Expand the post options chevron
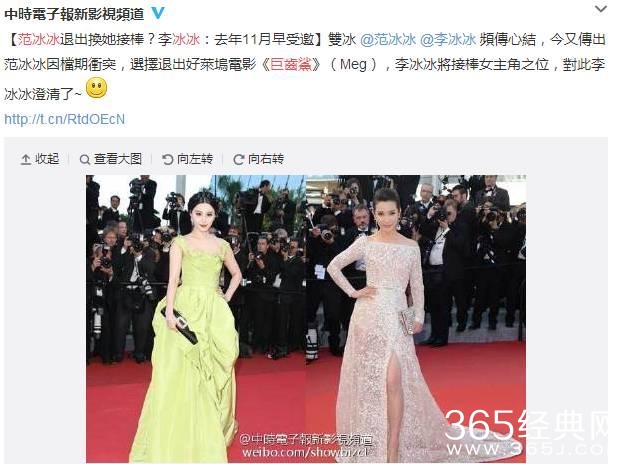Screen dimensions: 630x464 click(x=601, y=9)
